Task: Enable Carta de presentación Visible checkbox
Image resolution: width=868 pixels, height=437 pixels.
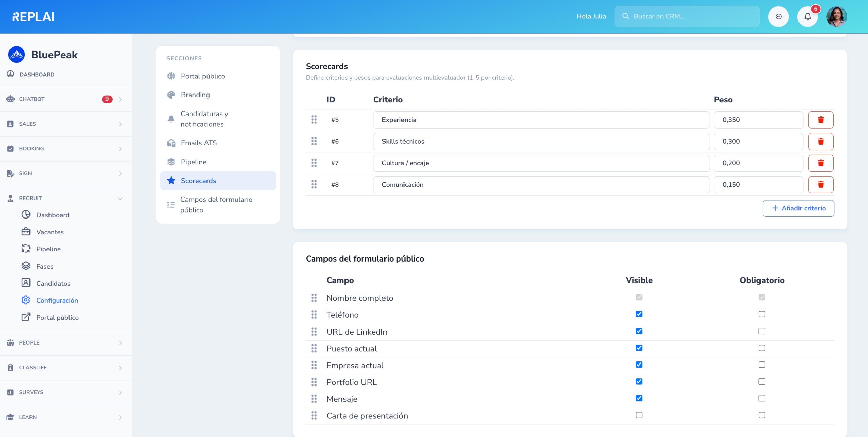Action: (639, 415)
